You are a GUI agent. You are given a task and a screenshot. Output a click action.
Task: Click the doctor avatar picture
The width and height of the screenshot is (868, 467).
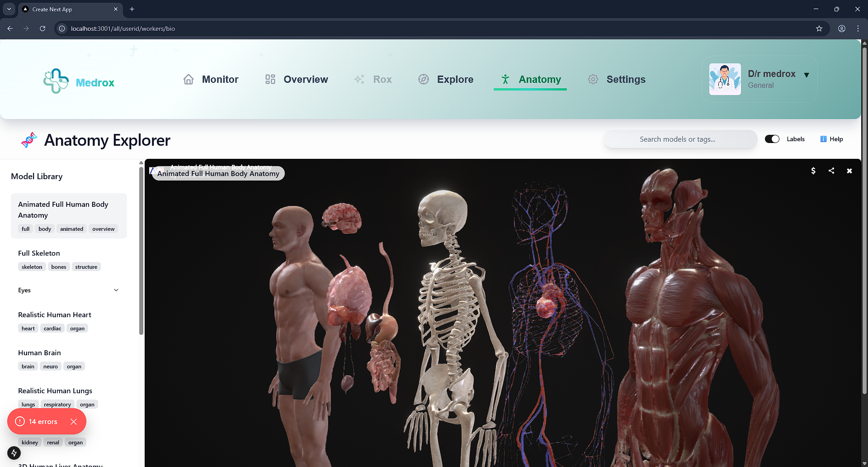(725, 79)
